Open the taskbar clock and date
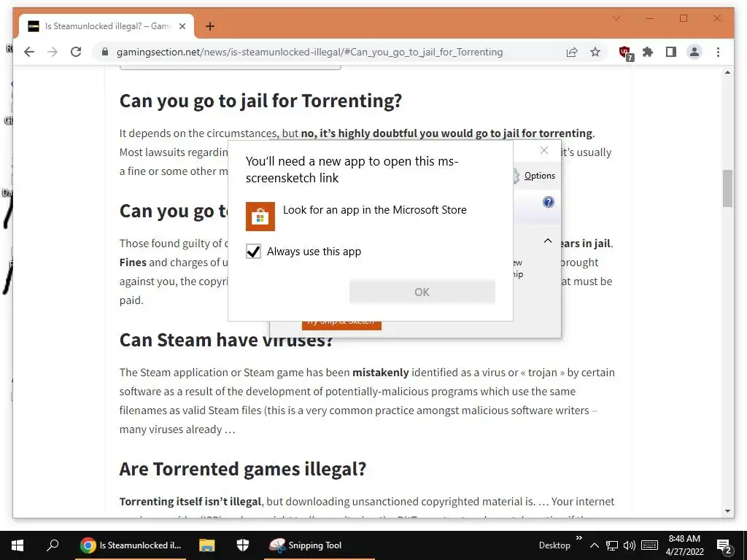The width and height of the screenshot is (747, 560). click(x=684, y=545)
